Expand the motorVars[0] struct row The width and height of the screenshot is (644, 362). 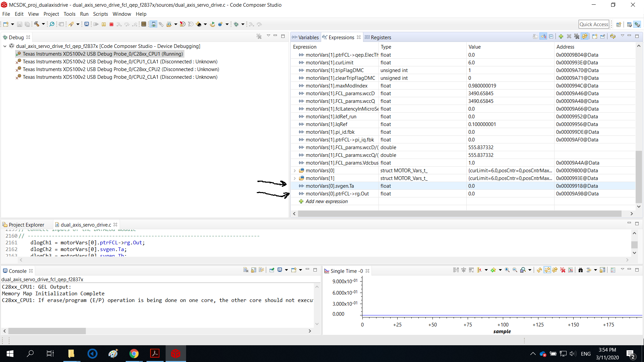[x=295, y=171]
